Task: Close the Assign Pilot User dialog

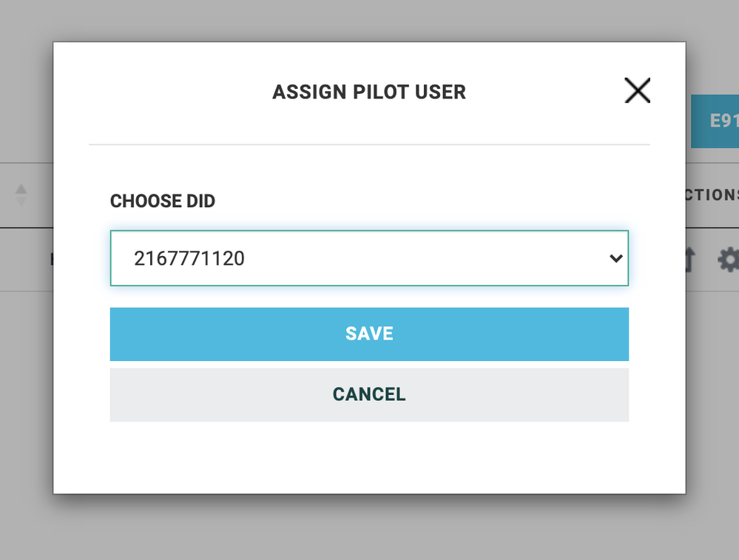Action: pos(637,91)
